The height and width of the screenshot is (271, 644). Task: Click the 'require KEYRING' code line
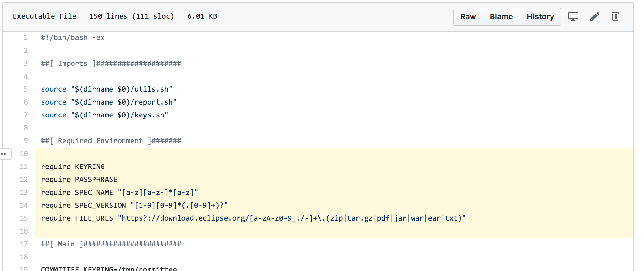[x=73, y=167]
